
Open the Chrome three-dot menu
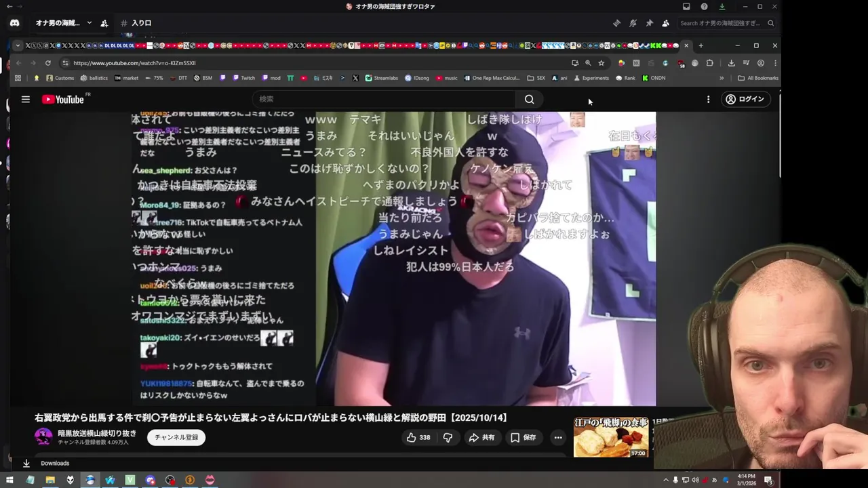(775, 63)
